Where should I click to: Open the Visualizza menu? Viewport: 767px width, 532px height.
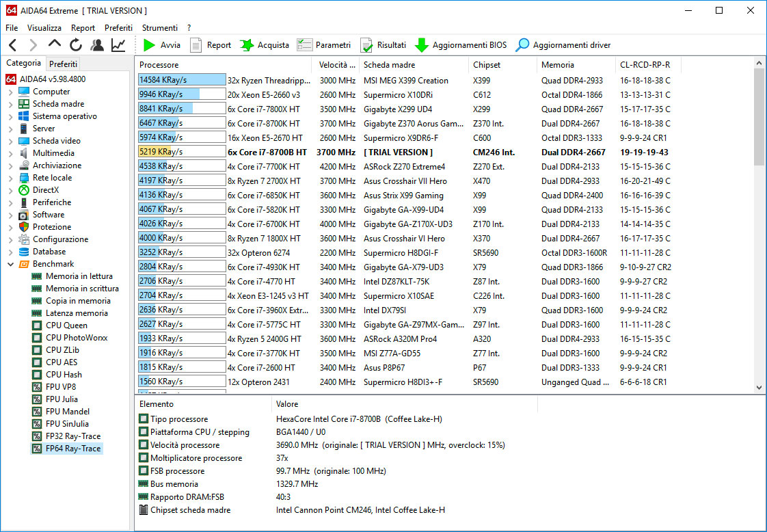pyautogui.click(x=44, y=28)
